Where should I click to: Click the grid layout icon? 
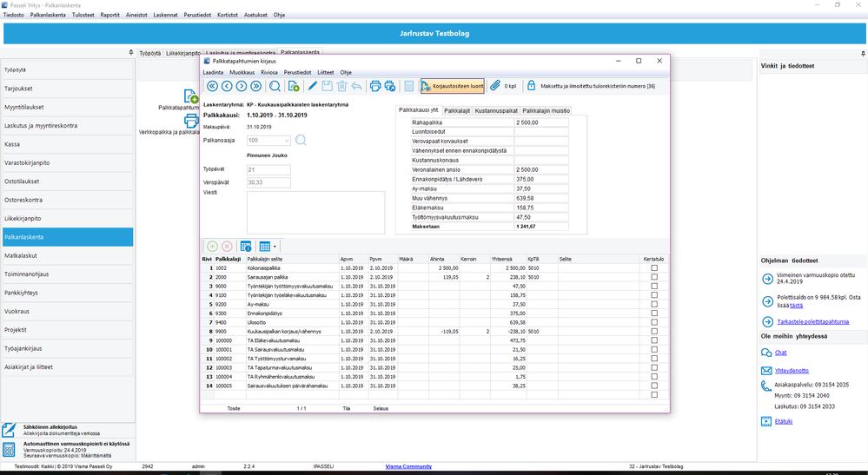(x=265, y=247)
